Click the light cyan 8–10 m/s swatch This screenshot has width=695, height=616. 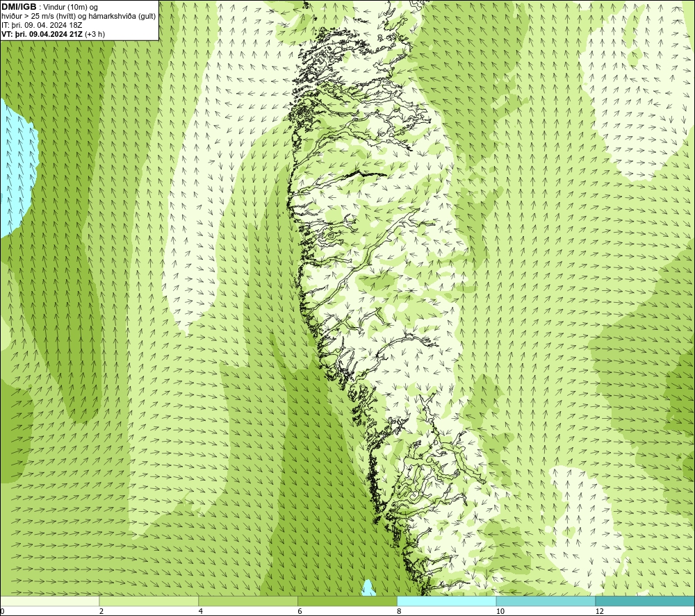(446, 601)
